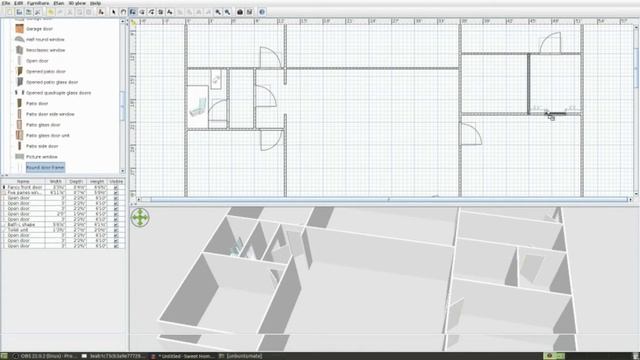
Task: Select Toilet unit row in furniture table
Action: coord(63,230)
